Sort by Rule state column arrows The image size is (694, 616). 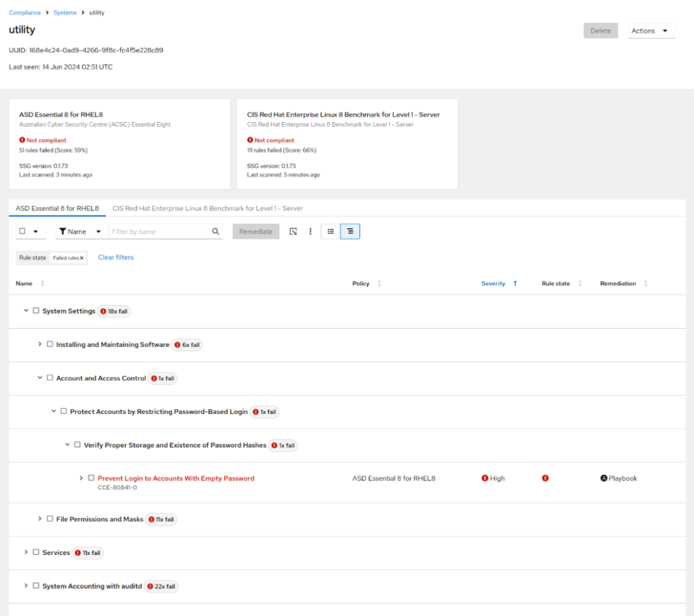[x=580, y=284]
